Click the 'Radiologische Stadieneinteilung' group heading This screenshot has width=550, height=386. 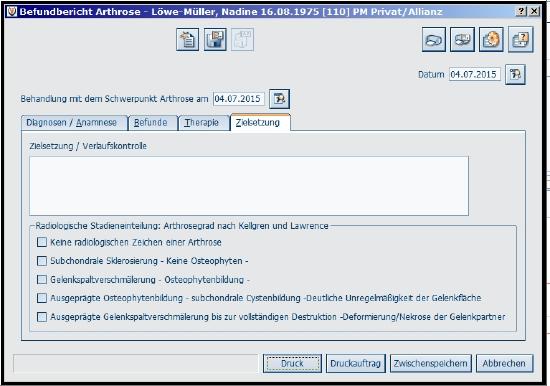pyautogui.click(x=182, y=226)
